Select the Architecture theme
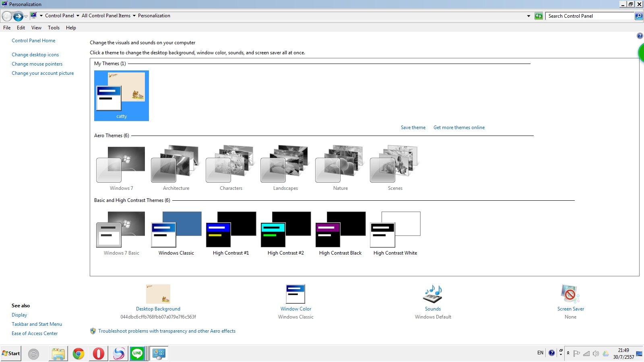644x362 pixels. click(176, 168)
